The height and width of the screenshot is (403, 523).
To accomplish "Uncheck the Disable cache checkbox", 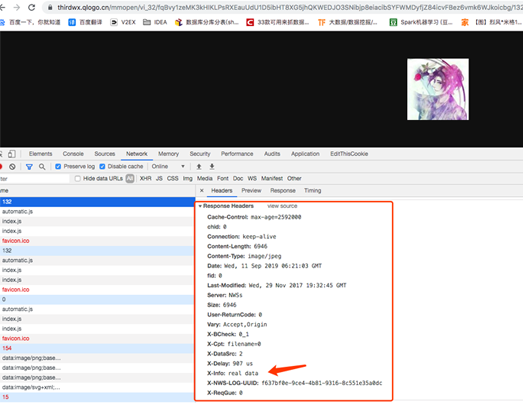I will 102,166.
